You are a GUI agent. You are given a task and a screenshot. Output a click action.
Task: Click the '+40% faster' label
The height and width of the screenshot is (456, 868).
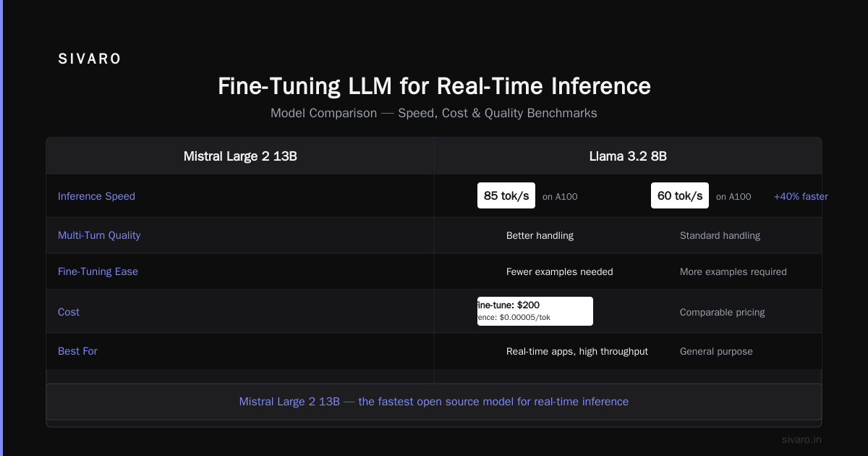pos(801,196)
